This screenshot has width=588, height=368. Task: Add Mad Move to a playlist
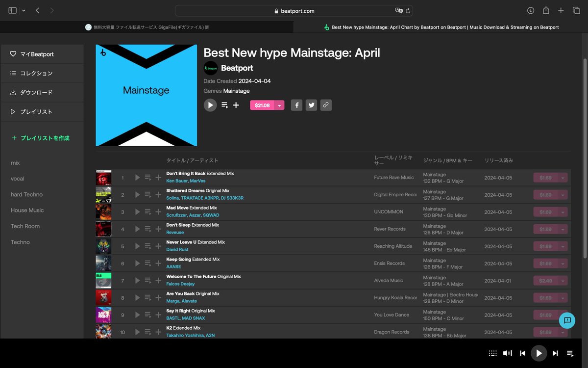coord(158,212)
